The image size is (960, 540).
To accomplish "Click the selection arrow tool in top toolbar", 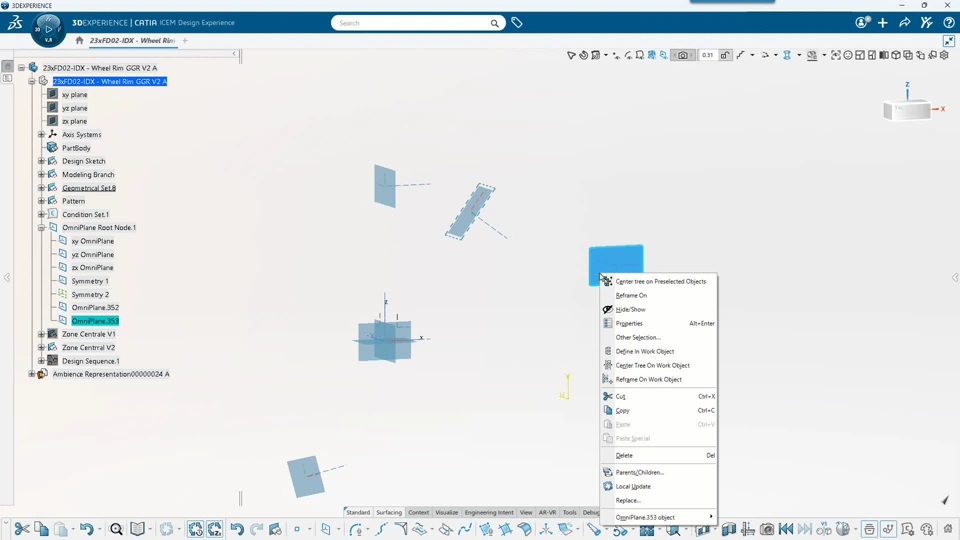I will pos(571,55).
